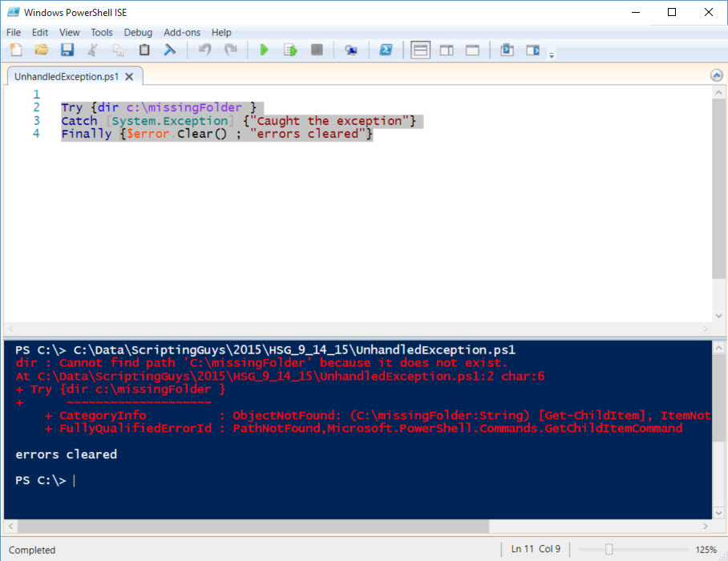The width and height of the screenshot is (728, 561).
Task: Start PowerShell.exe console
Action: tap(386, 50)
